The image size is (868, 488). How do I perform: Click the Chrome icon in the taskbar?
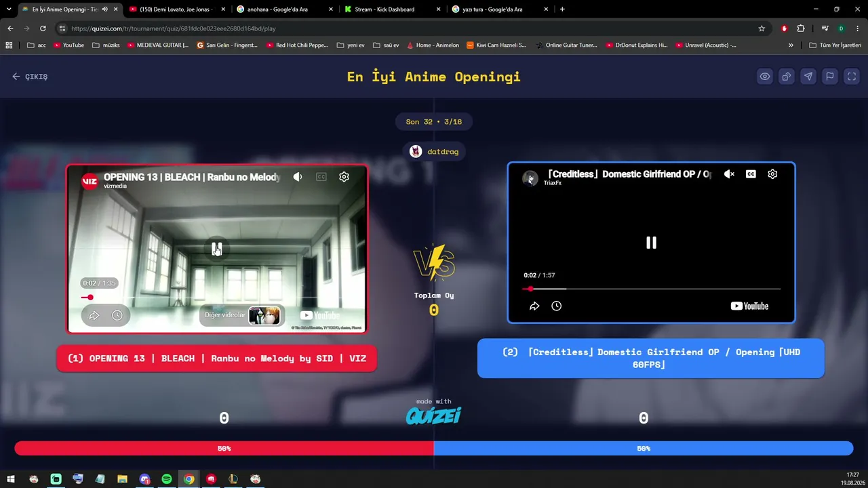tap(189, 479)
